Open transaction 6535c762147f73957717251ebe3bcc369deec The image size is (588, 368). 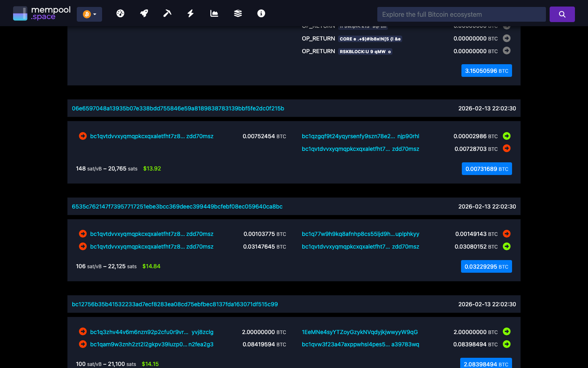(x=177, y=206)
